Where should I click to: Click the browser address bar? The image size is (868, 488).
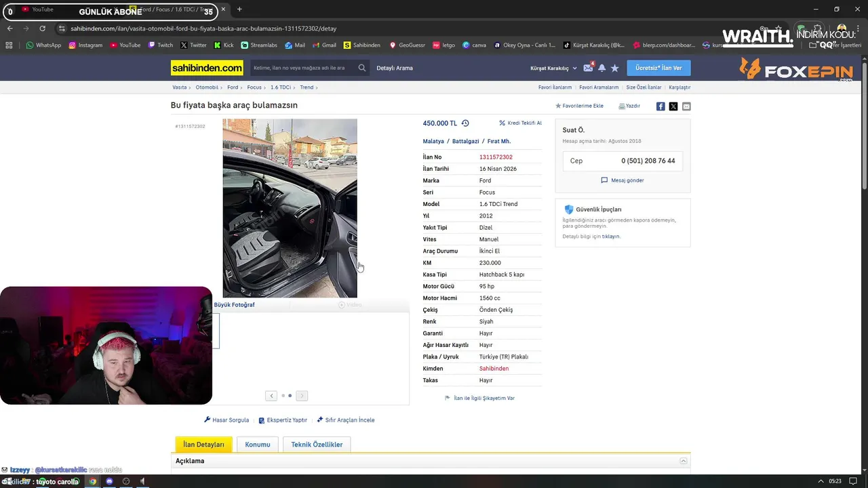(x=203, y=28)
